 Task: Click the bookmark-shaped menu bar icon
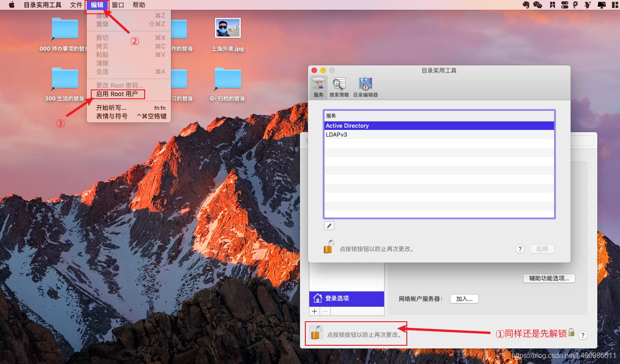552,5
